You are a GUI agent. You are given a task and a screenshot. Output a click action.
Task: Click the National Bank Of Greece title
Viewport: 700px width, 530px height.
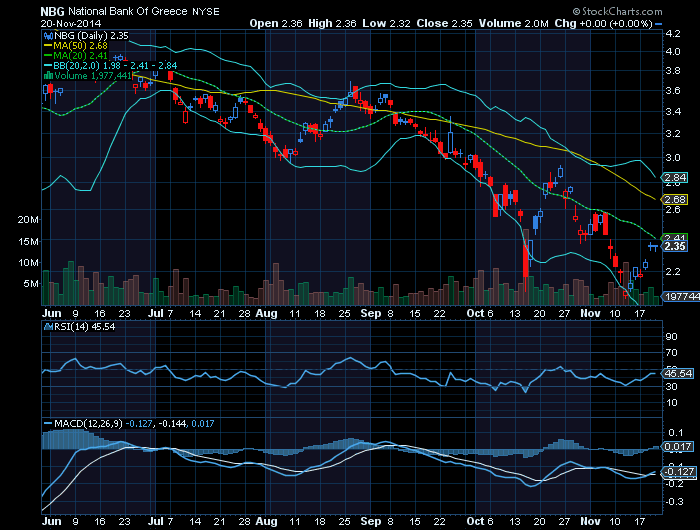click(128, 12)
